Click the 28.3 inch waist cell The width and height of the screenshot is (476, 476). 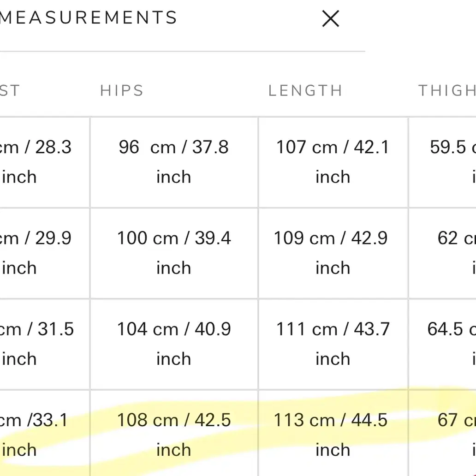(45, 162)
